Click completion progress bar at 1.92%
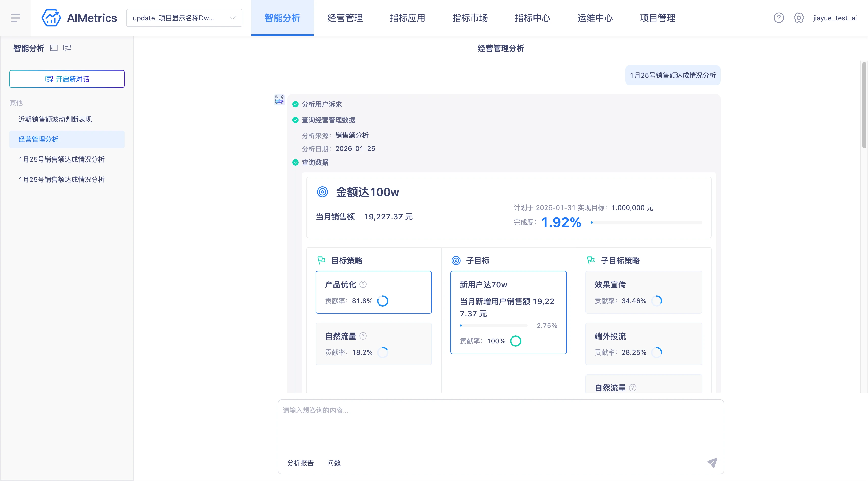 [x=646, y=222]
